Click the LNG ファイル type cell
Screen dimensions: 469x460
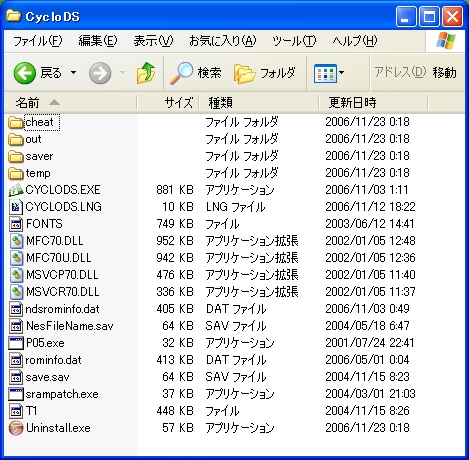235,207
